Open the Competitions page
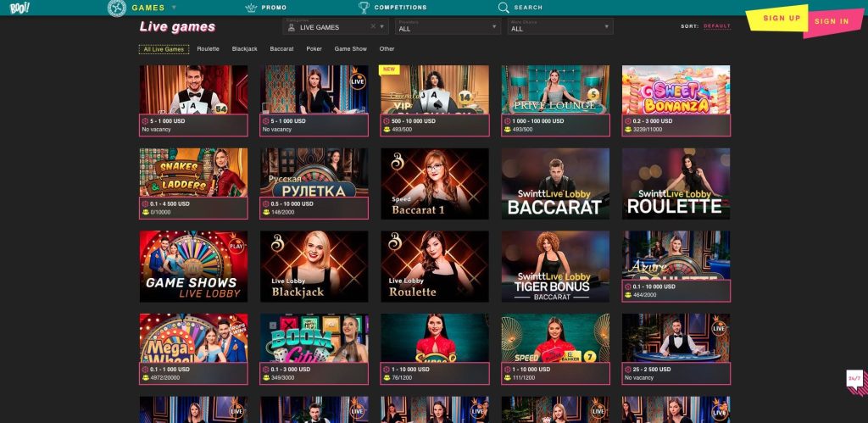 (x=400, y=8)
